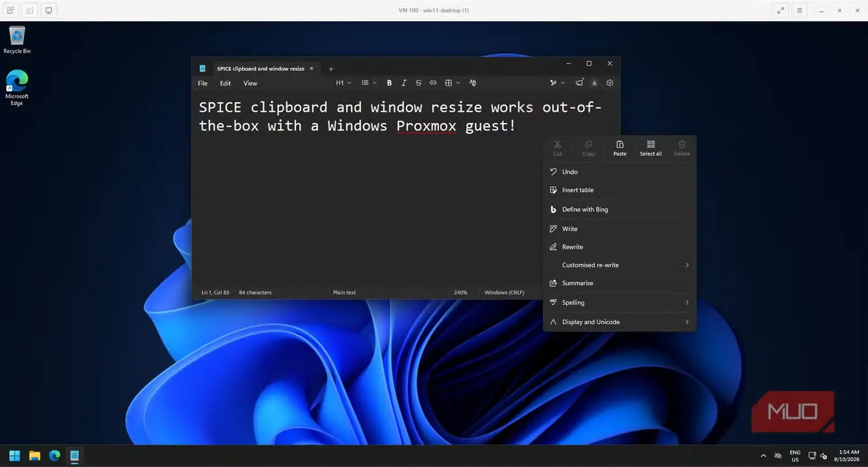Viewport: 868px width, 467px height.
Task: Open the Windows Start menu
Action: 15,456
